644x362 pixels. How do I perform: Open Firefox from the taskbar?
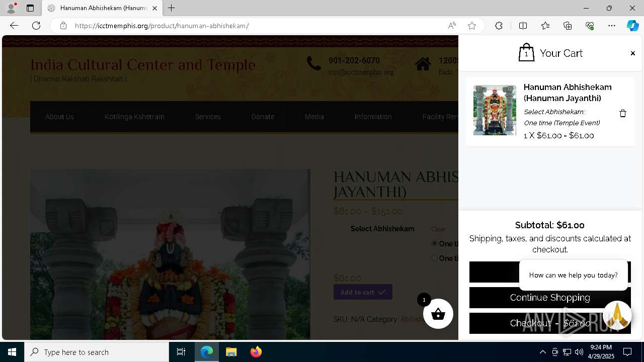tap(256, 352)
